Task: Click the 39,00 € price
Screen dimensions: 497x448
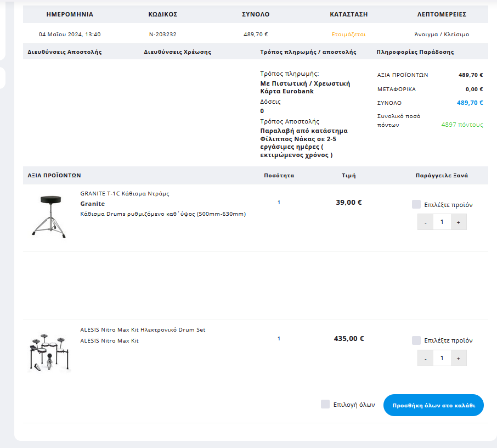Action: (x=349, y=203)
